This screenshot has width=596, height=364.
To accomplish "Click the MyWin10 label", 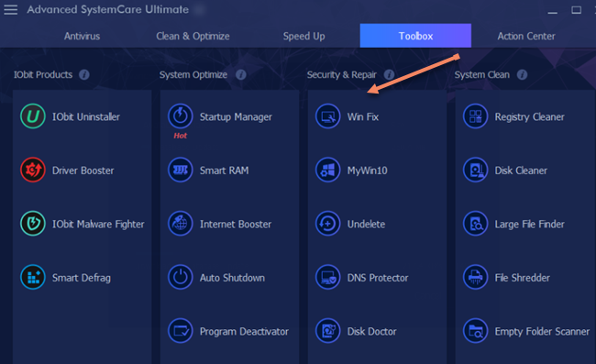I will [367, 171].
